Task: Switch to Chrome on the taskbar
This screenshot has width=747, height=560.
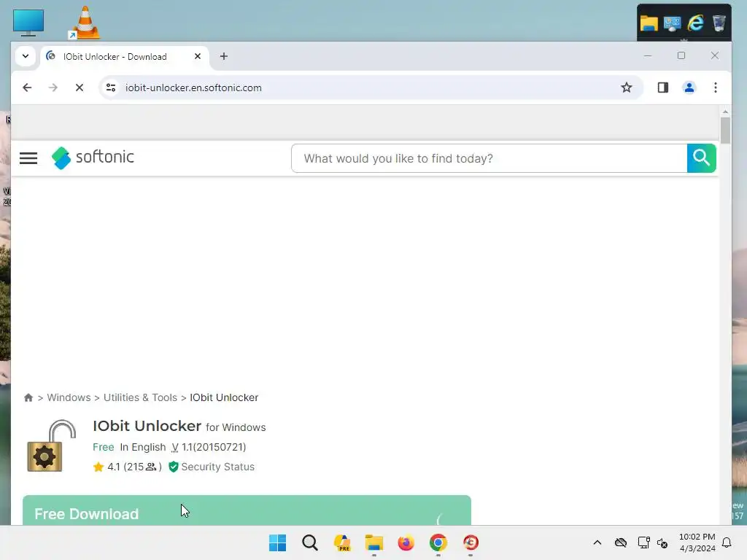Action: point(438,542)
